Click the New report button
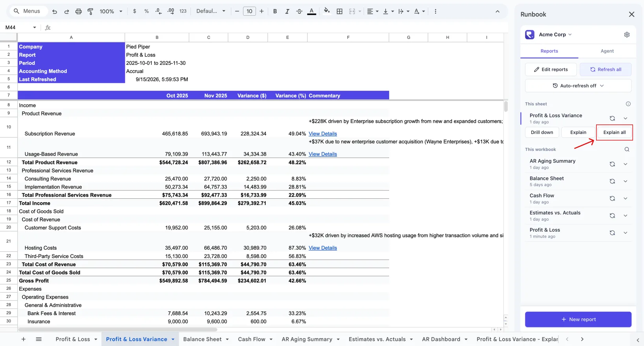Viewport: 644px width, 346px height. click(578, 319)
